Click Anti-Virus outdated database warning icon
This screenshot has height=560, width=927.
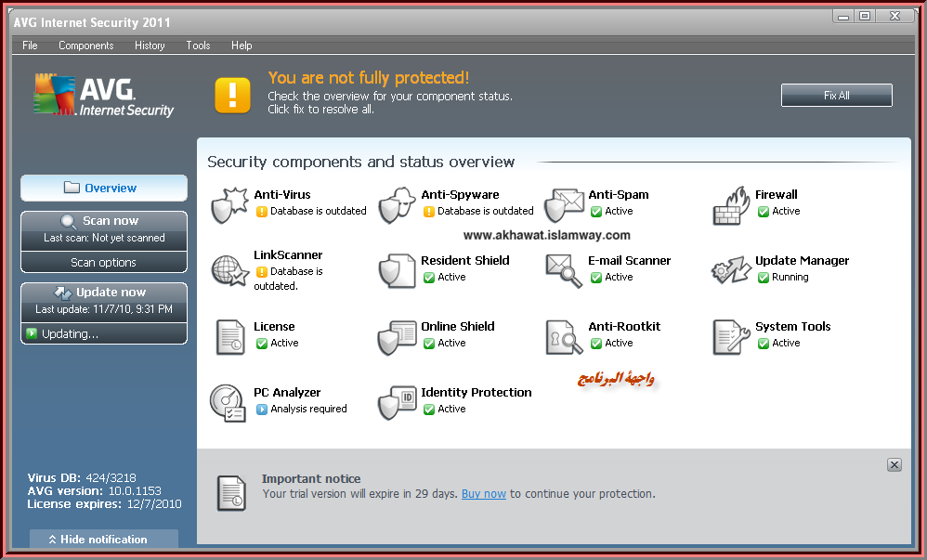tap(262, 211)
